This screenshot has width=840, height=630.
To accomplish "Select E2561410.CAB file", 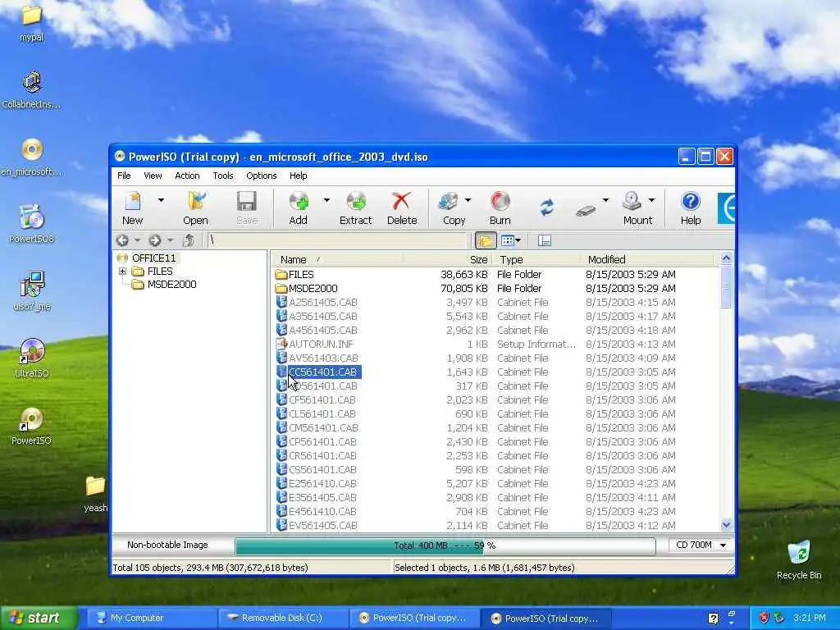I will [322, 483].
